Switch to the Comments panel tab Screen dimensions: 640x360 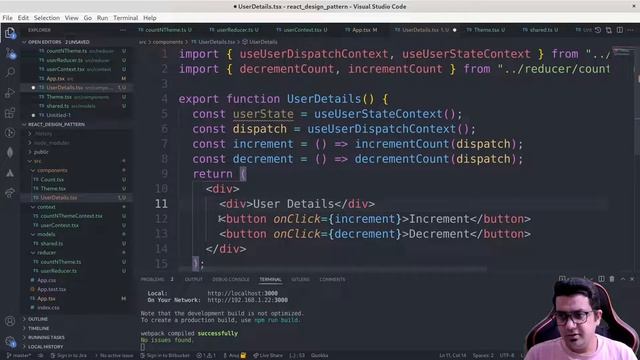coord(332,280)
